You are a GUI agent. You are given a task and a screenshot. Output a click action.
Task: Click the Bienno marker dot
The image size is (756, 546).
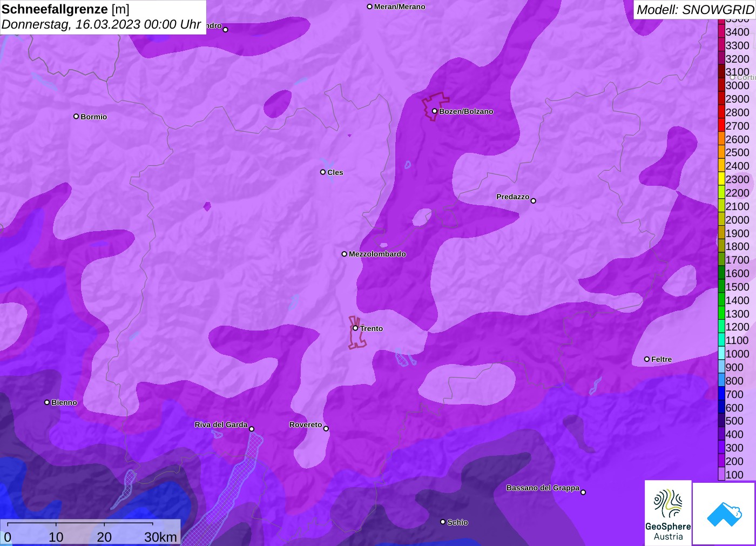[x=47, y=402]
